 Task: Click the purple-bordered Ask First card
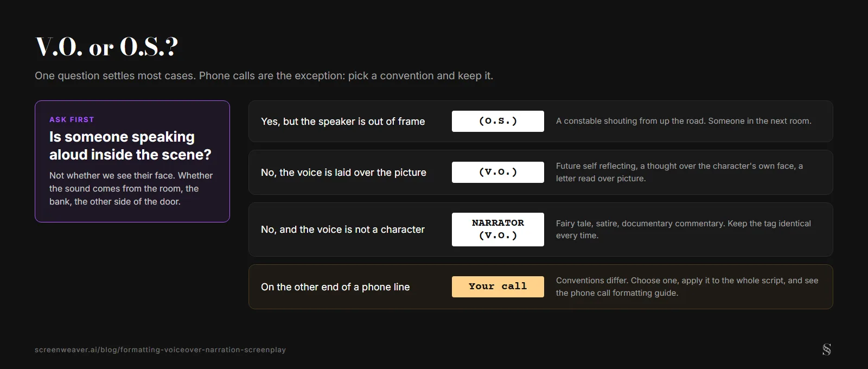coord(132,161)
